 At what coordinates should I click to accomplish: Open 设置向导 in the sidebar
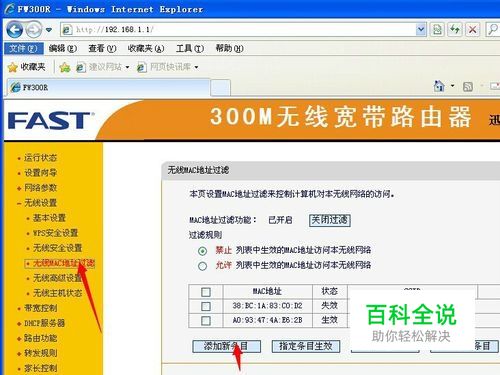(40, 173)
